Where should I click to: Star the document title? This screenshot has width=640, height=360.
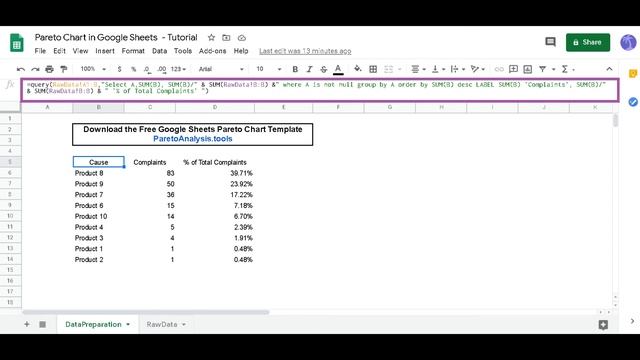(211, 38)
